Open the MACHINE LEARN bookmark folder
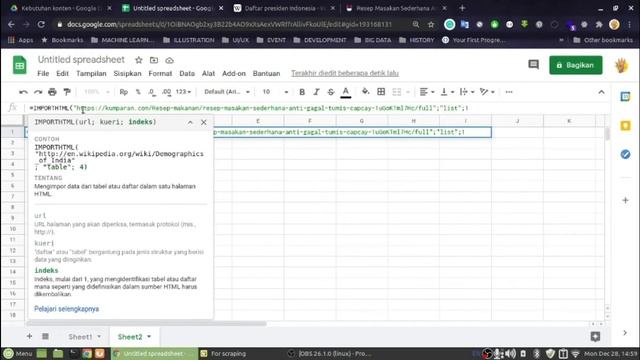Screen dimensions: 640x360 [x=122, y=40]
